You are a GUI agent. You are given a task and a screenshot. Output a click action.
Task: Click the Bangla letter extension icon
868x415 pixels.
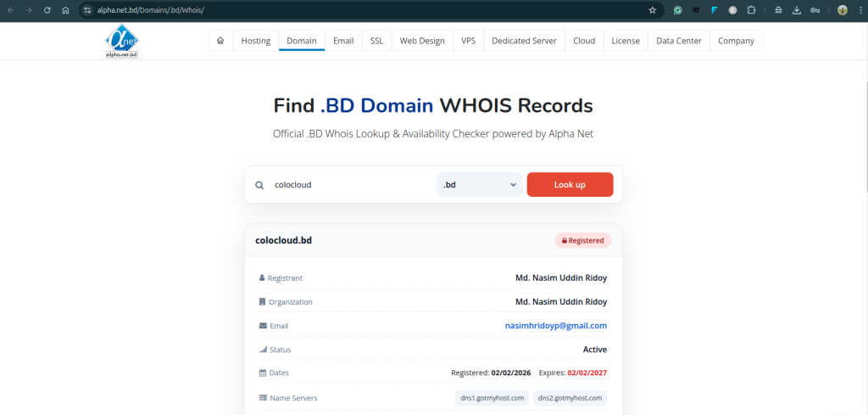point(696,10)
